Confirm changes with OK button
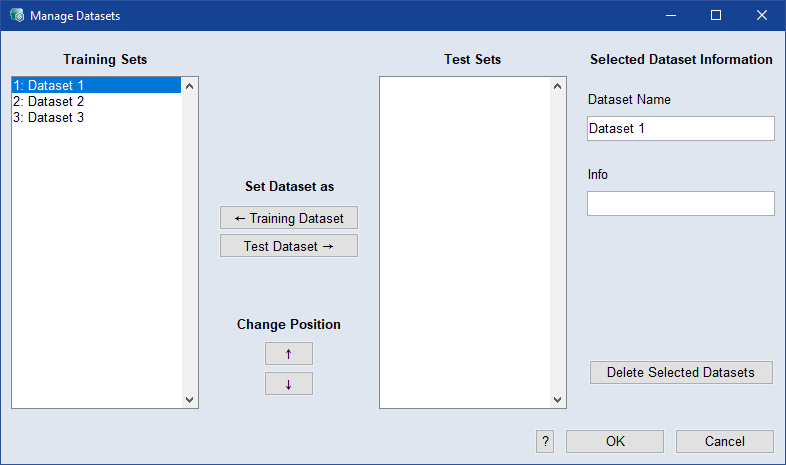The height and width of the screenshot is (465, 786). point(614,441)
